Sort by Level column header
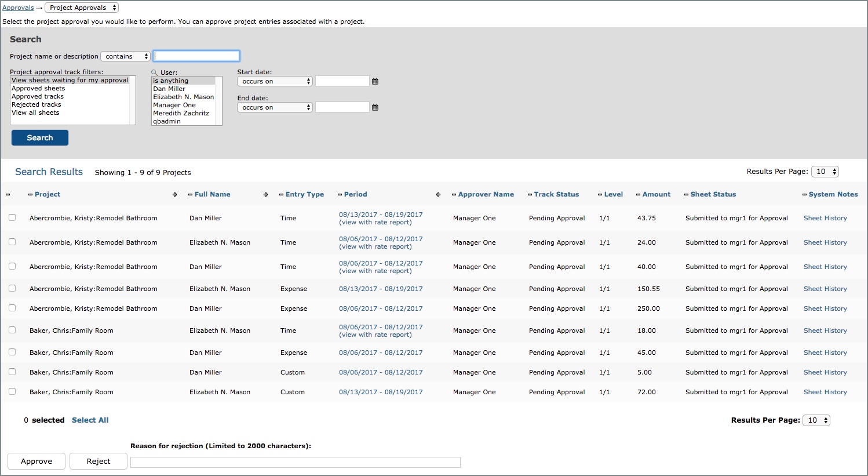 coord(614,195)
